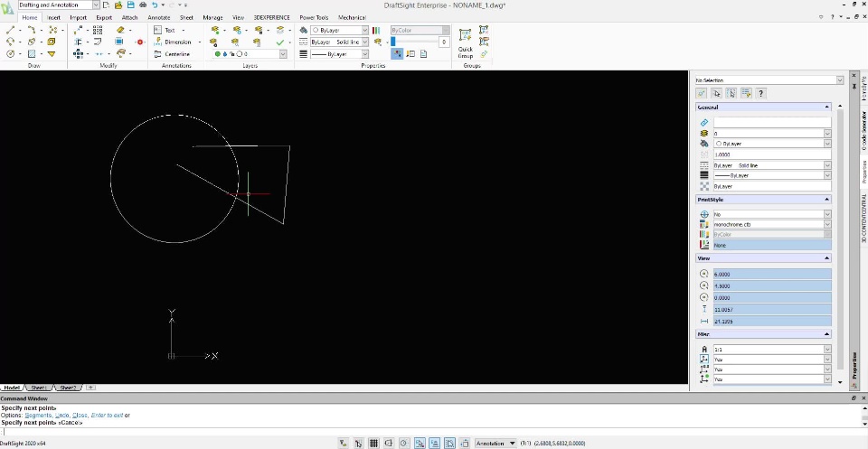The image size is (868, 449).
Task: Click the command window input line
Action: click(432, 433)
